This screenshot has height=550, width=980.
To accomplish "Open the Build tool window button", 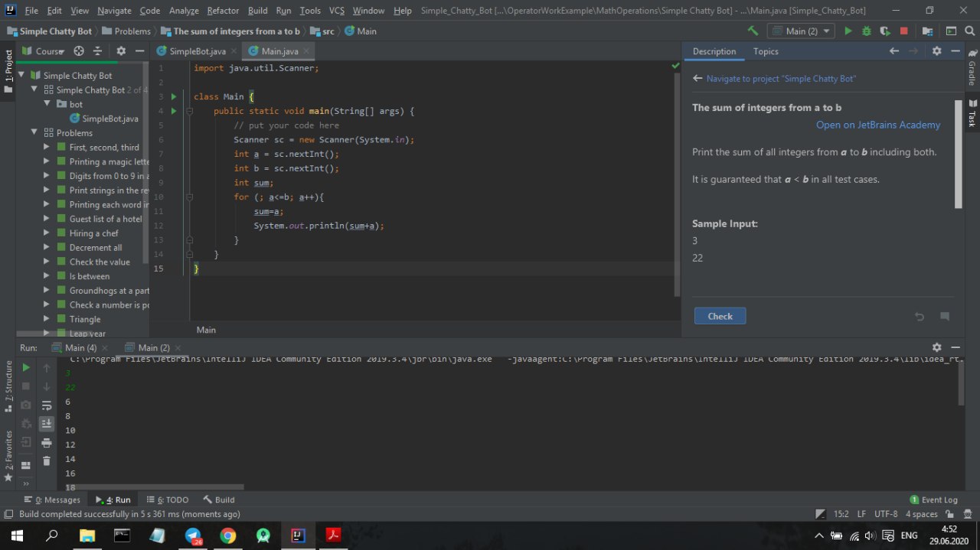I will pyautogui.click(x=219, y=500).
